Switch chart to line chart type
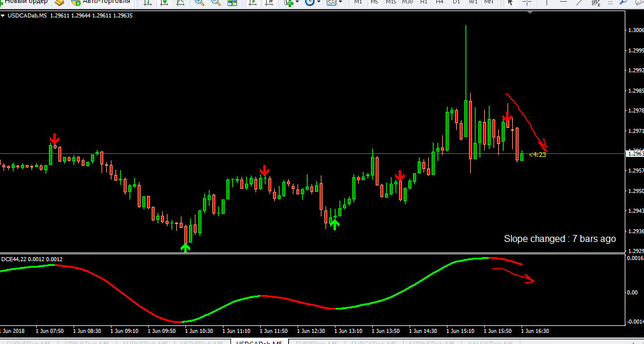Viewport: 644px width, 344px height. pos(180,2)
